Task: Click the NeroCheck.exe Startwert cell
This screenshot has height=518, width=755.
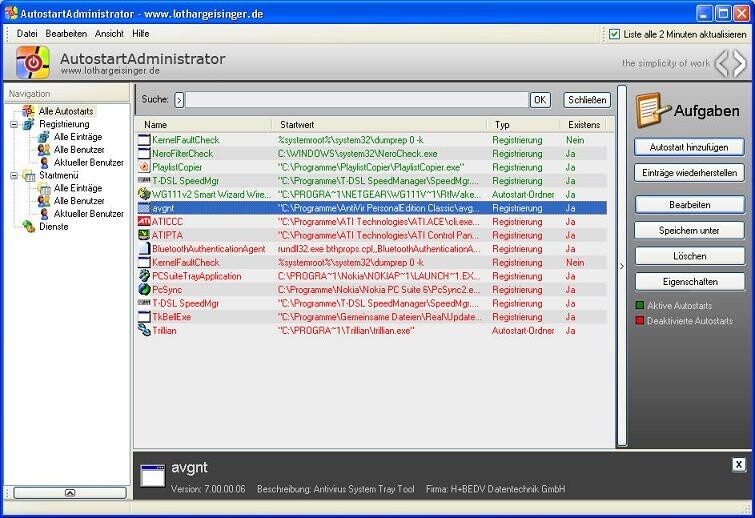Action: point(358,154)
